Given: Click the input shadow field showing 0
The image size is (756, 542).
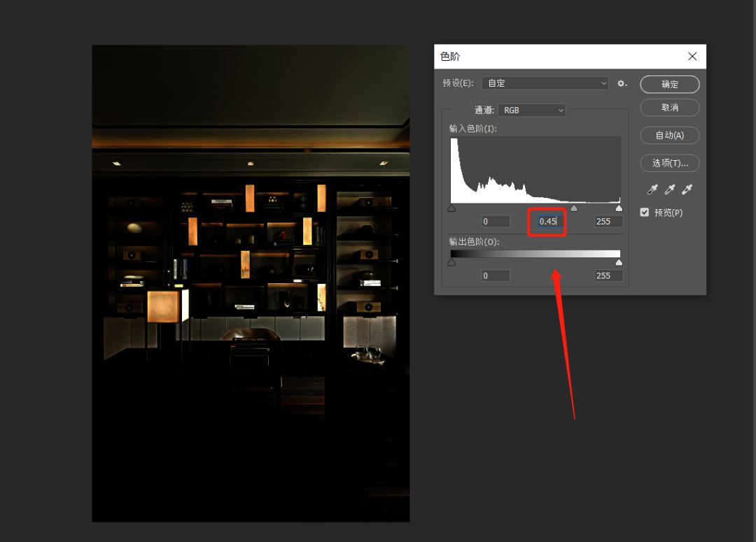Looking at the screenshot, I should [495, 222].
